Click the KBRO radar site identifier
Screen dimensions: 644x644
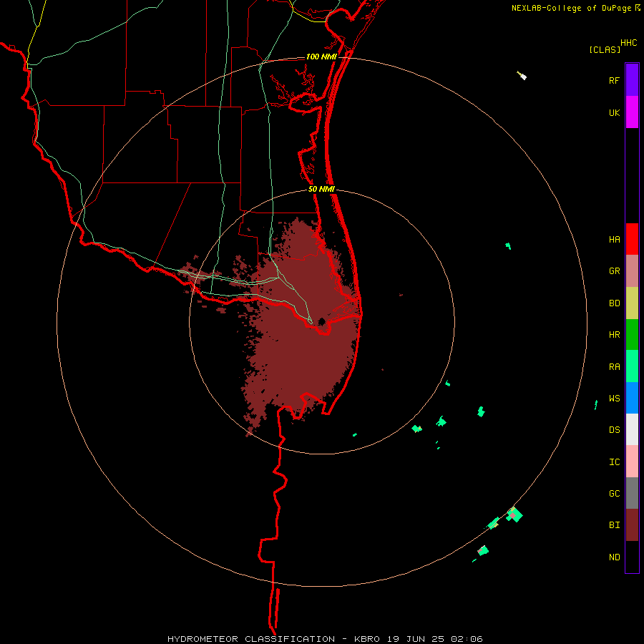[367, 639]
